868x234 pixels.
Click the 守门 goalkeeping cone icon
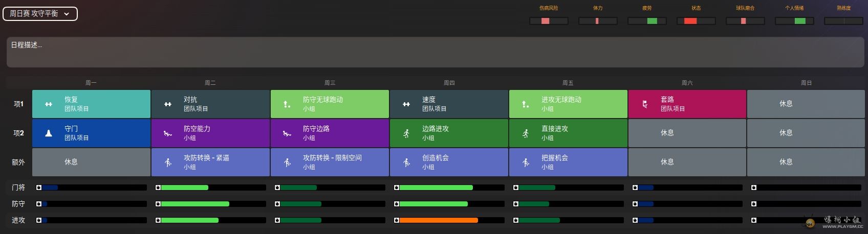tap(49, 133)
